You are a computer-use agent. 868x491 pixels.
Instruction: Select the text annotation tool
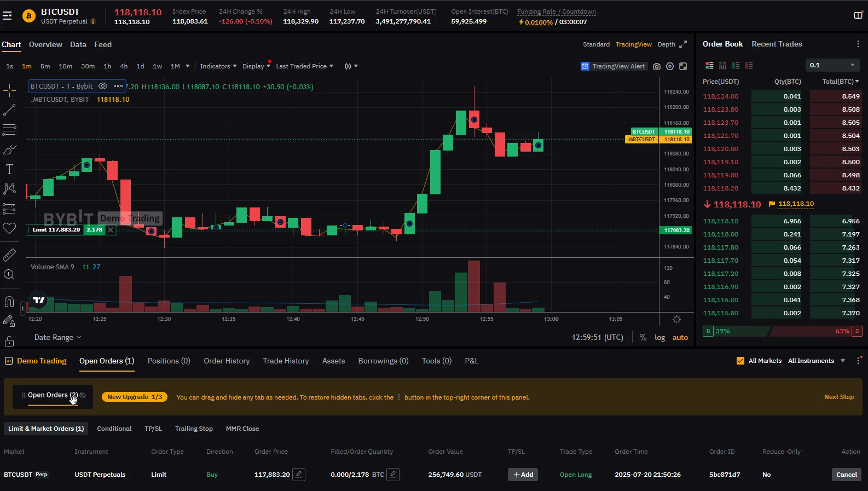[x=9, y=169]
